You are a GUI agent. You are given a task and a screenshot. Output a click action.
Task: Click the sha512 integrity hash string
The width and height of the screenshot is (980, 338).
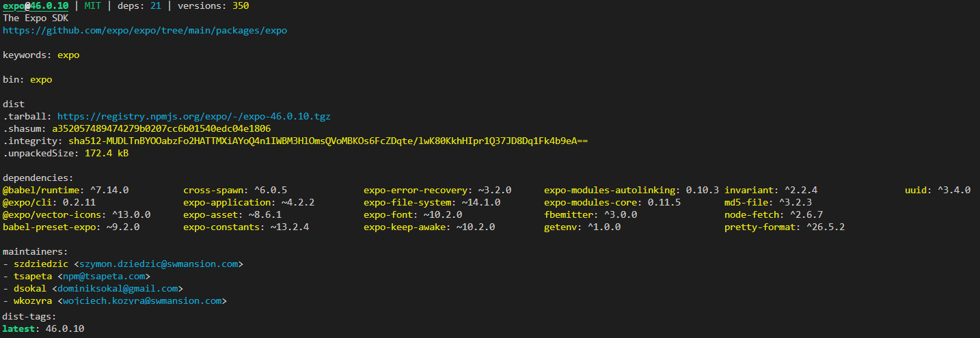(328, 141)
